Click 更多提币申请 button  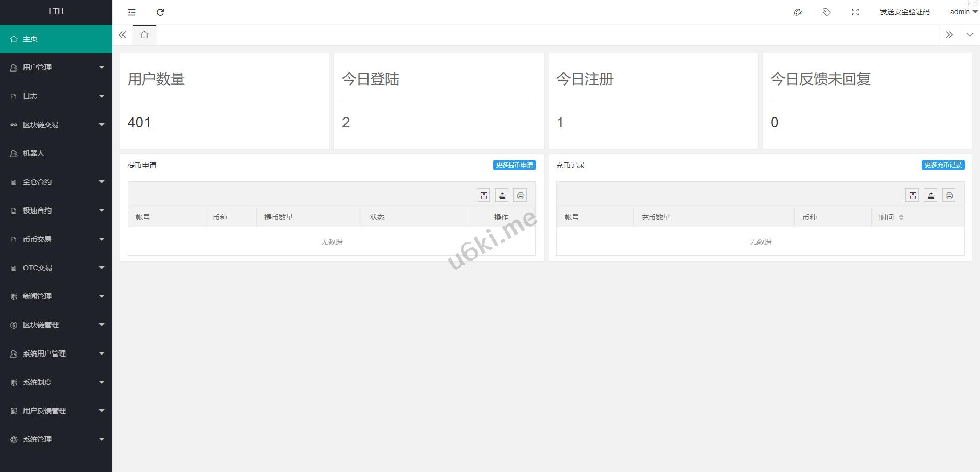pyautogui.click(x=514, y=165)
